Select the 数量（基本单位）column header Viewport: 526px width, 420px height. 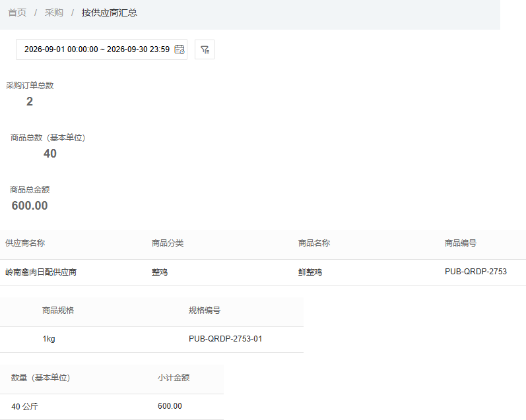[41, 378]
